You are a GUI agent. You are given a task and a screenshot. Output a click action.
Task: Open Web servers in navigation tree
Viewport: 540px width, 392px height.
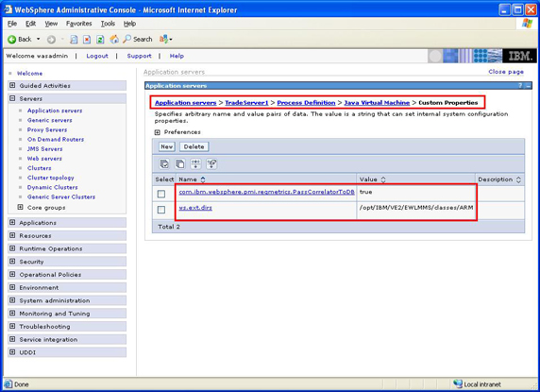44,159
